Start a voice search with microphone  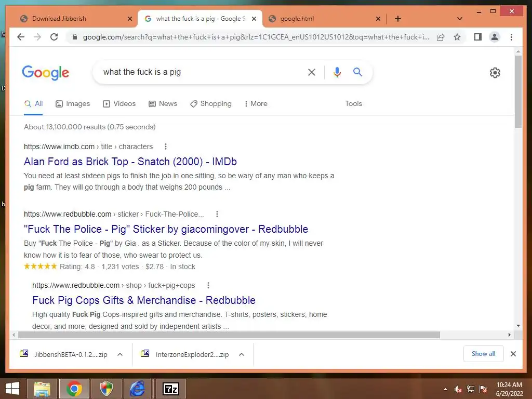pos(337,72)
